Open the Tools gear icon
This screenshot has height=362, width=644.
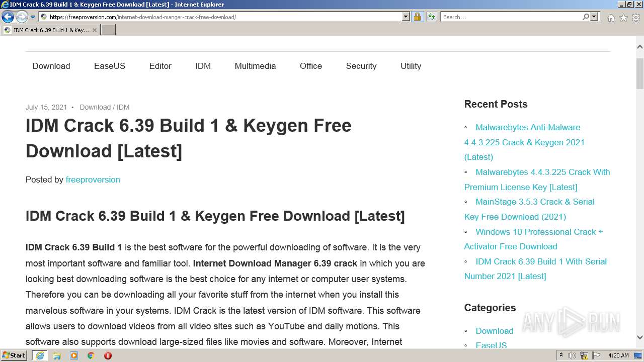(x=635, y=18)
